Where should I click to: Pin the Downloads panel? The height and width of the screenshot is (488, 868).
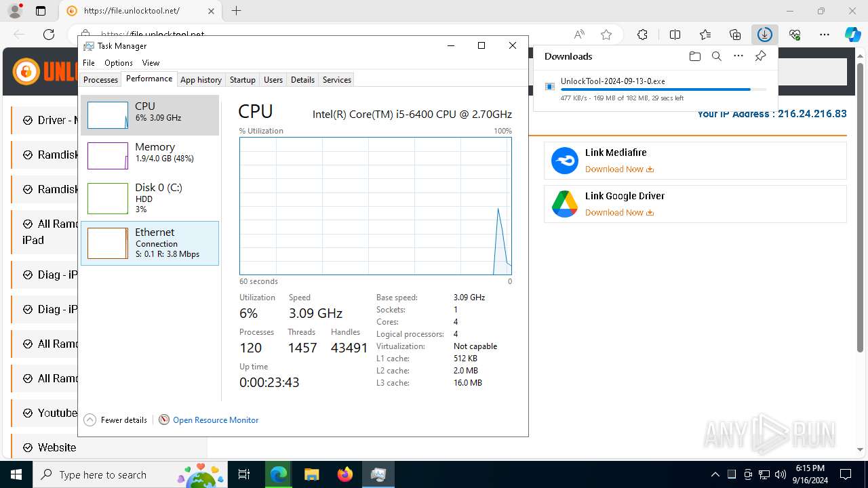coord(760,56)
